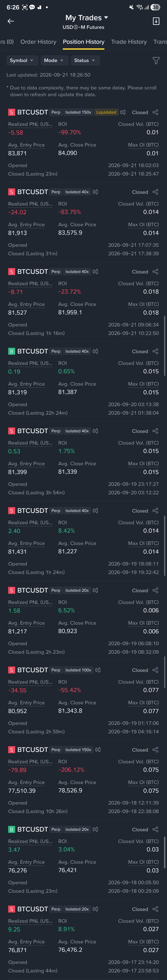
Task: Tap chart icon on position opened 2026-09-20 03:13:38
Action: [95, 351]
